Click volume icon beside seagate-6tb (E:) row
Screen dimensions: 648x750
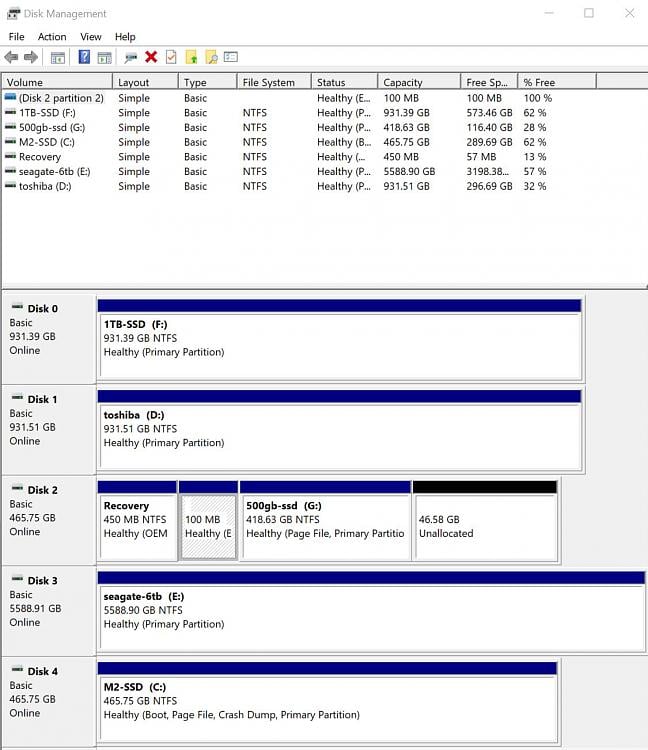pos(11,171)
